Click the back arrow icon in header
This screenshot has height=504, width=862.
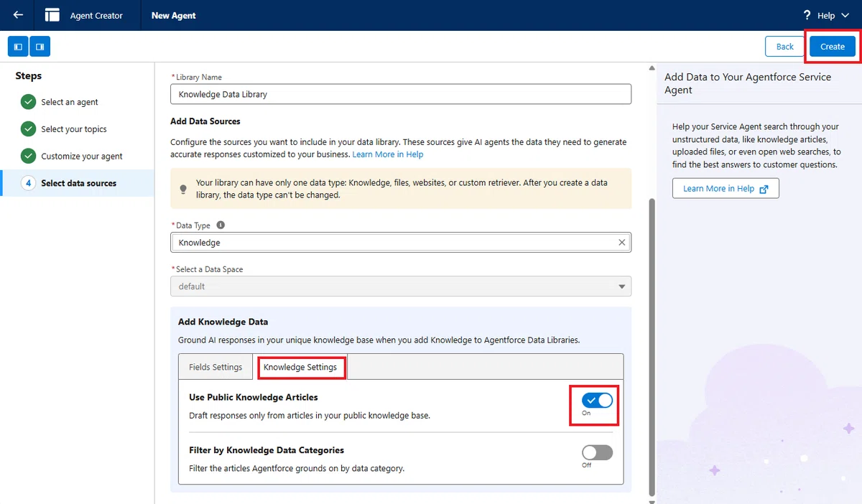point(18,15)
